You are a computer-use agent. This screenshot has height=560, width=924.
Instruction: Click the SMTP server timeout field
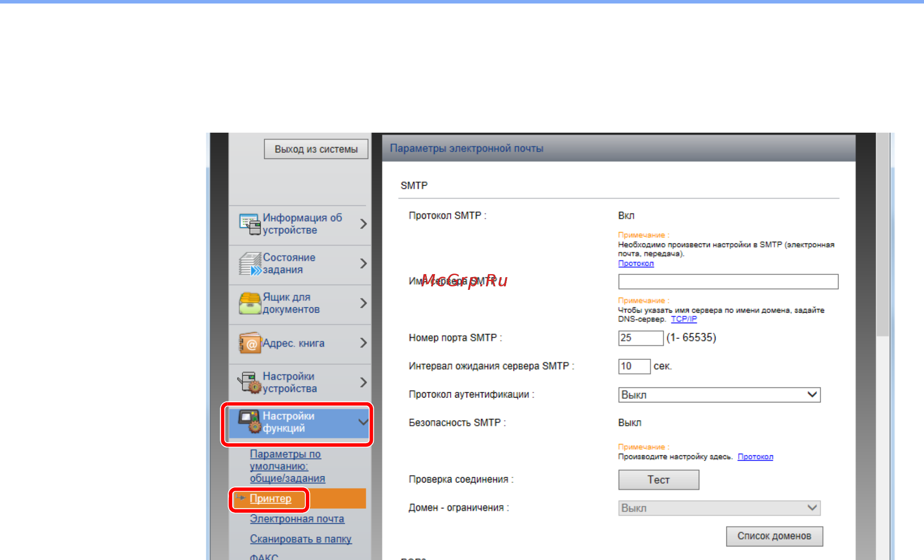pyautogui.click(x=634, y=366)
